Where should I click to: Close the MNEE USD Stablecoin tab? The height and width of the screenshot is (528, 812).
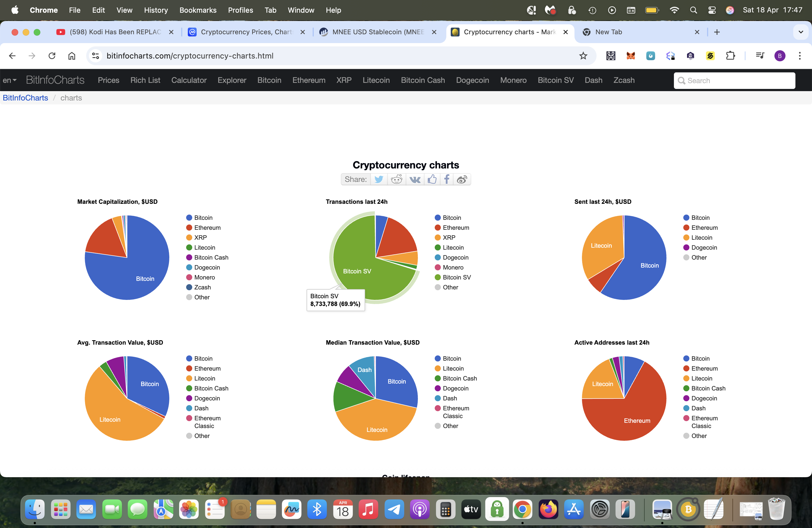[434, 32]
